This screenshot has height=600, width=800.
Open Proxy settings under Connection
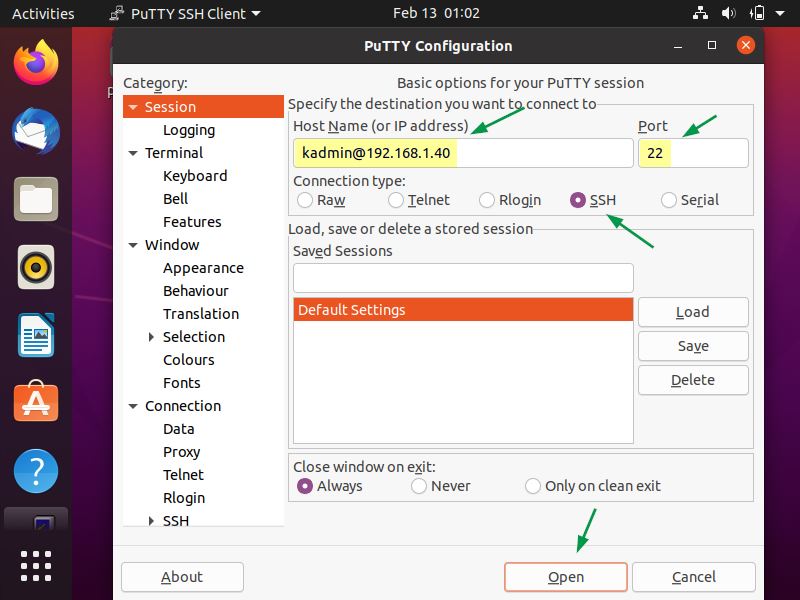coord(181,452)
